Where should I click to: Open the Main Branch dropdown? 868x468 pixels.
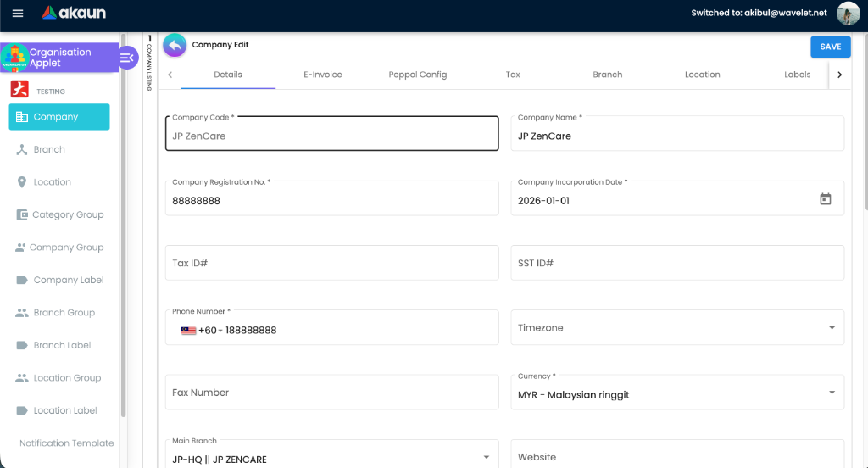(x=486, y=458)
